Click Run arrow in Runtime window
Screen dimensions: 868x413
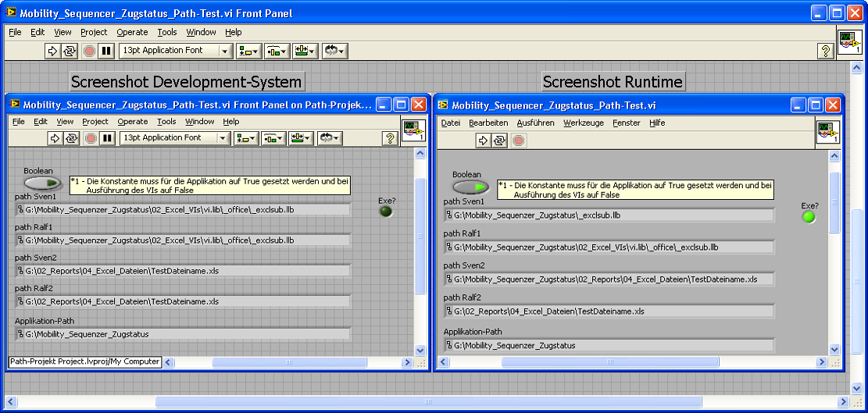[484, 141]
